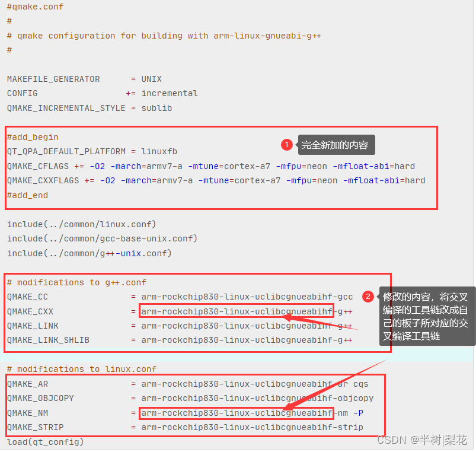Click the QT_QPA_DEFAULT_PLATFORM = linuxfb line
Screen dimensions: 476x452
[x=92, y=152]
